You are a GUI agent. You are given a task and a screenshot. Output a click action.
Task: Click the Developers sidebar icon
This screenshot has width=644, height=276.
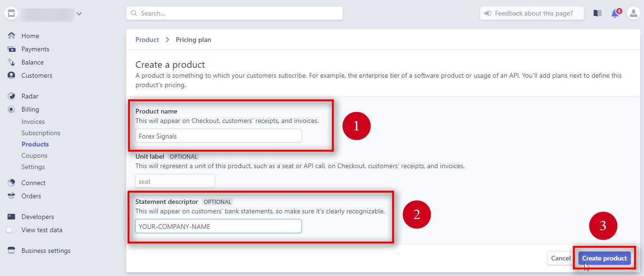tap(11, 217)
